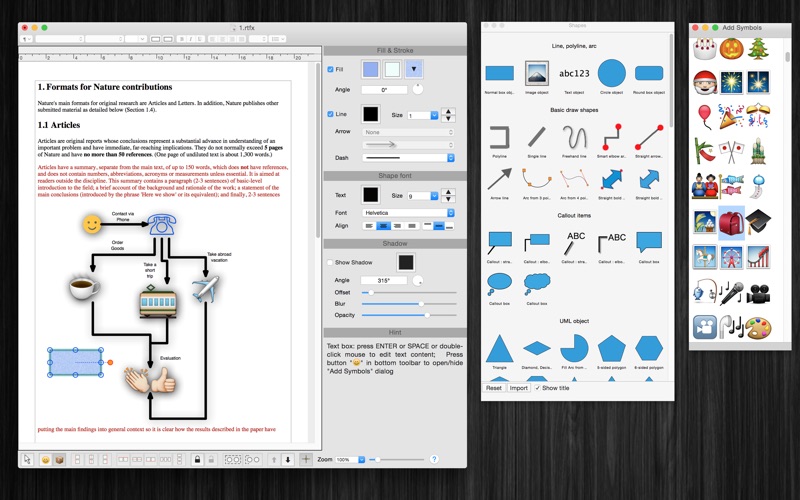
Task: Set shape text align to left
Action: tap(369, 226)
